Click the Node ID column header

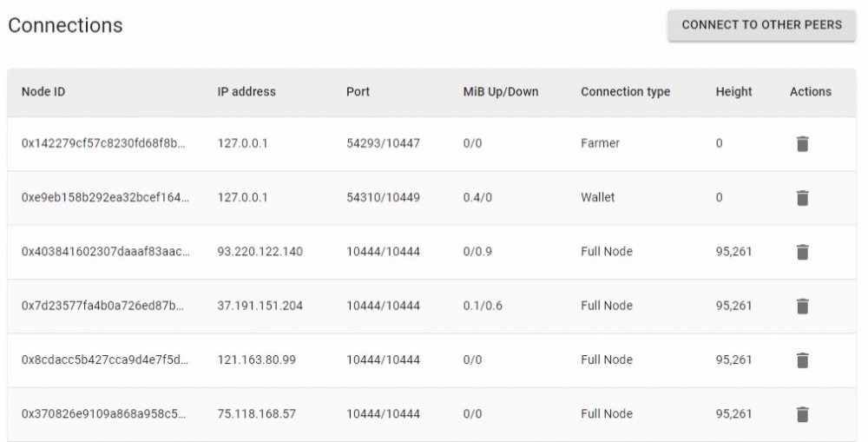tap(43, 92)
